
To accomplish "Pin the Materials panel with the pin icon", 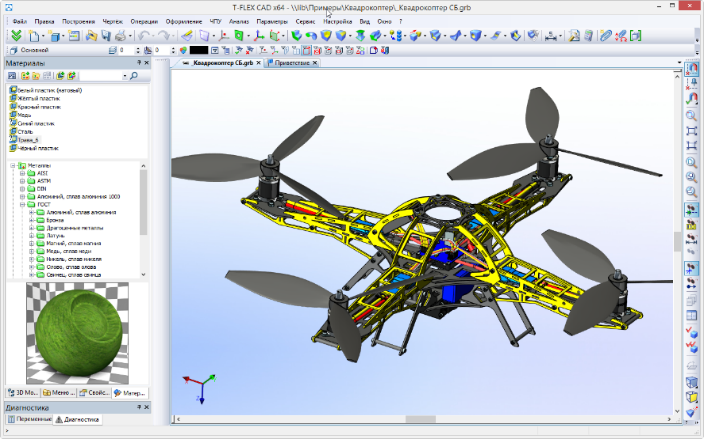I will click(x=139, y=63).
